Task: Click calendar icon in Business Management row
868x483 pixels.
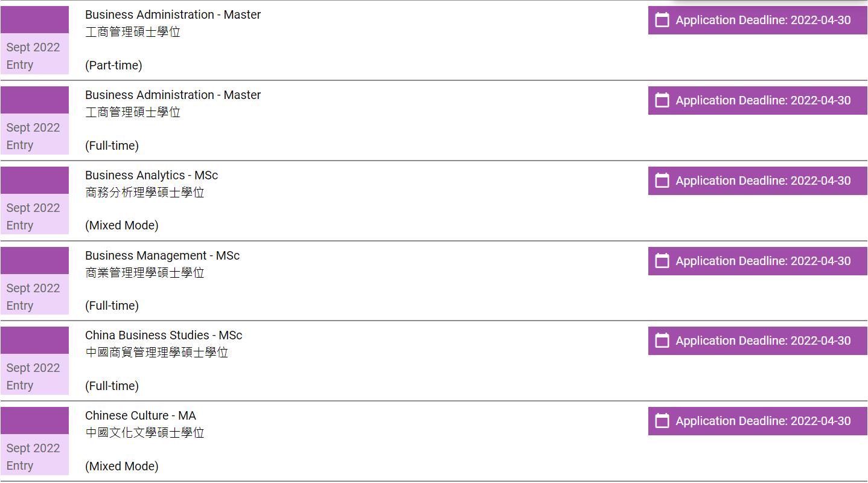Action: (x=662, y=261)
